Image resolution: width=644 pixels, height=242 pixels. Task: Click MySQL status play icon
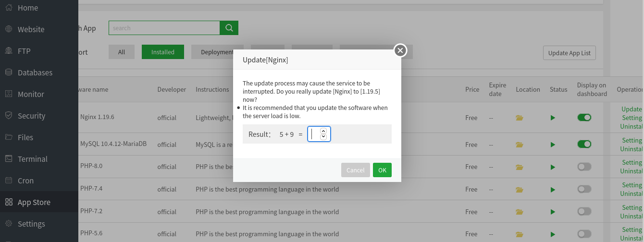pos(553,145)
